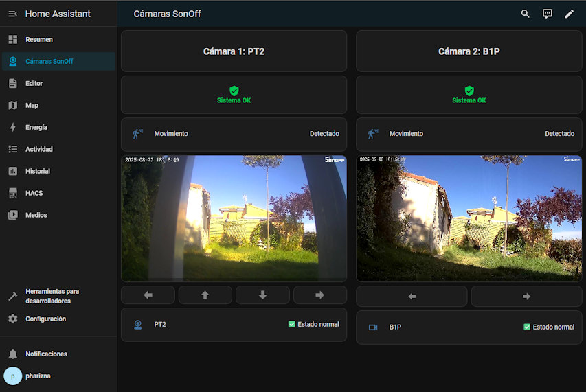Open Herramientas para desarrolladores
This screenshot has width=586, height=392.
click(x=58, y=296)
